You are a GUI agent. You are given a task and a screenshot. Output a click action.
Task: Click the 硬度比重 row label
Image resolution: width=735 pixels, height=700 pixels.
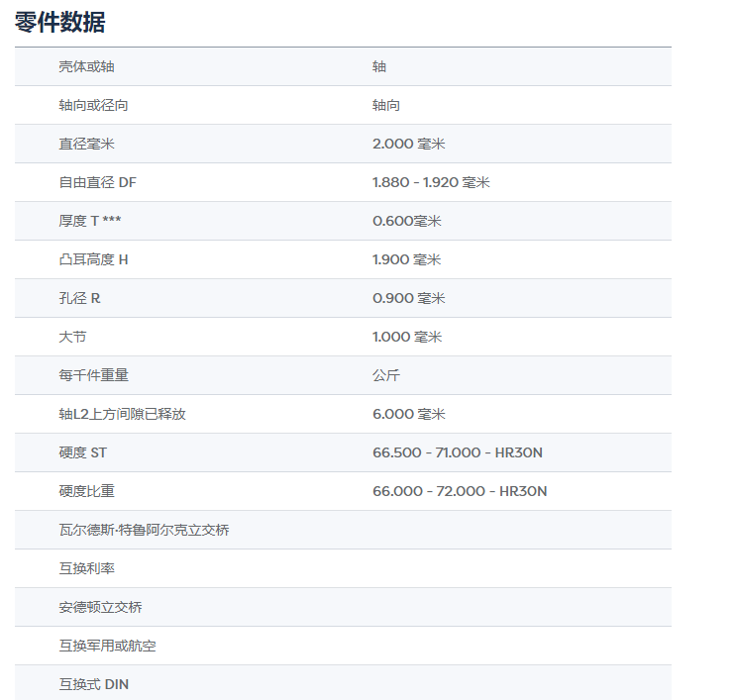[x=86, y=491]
